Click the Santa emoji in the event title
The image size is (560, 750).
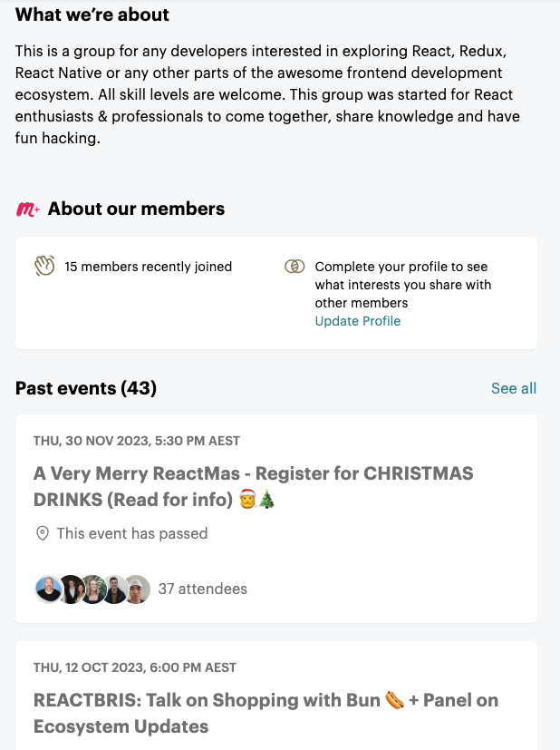tap(247, 500)
